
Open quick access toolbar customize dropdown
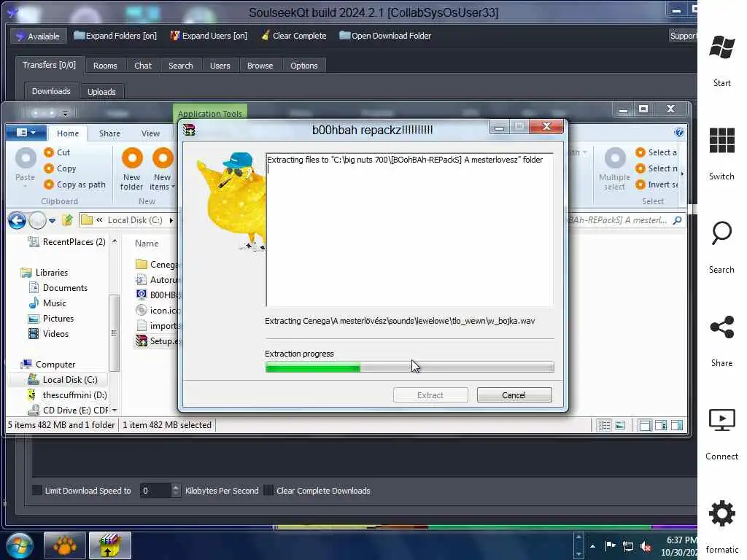click(66, 113)
